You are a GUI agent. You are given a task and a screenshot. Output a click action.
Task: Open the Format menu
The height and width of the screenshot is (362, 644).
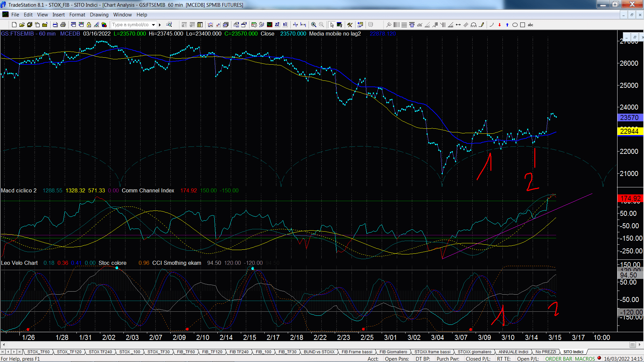point(77,15)
